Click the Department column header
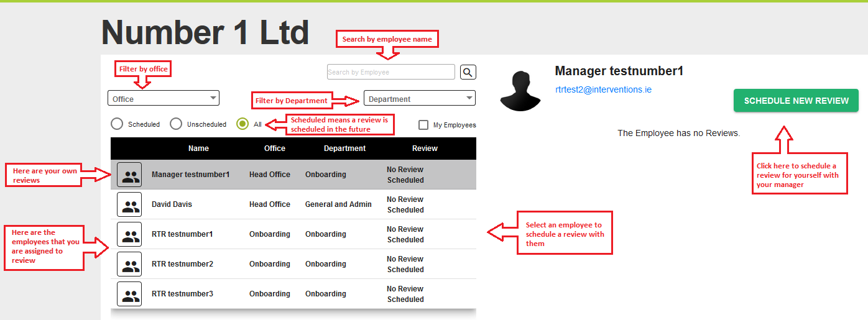Image resolution: width=868 pixels, height=320 pixels. tap(344, 149)
